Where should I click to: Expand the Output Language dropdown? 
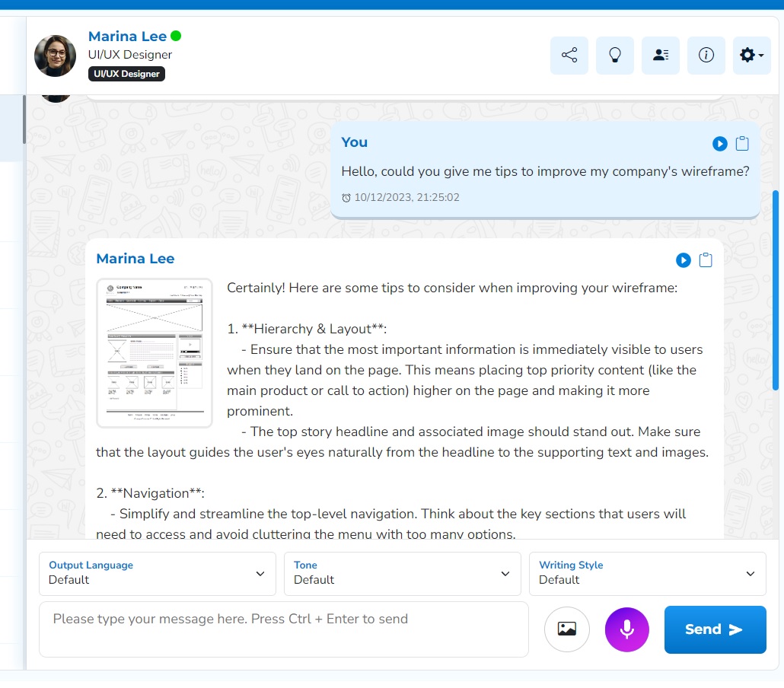[x=157, y=573]
